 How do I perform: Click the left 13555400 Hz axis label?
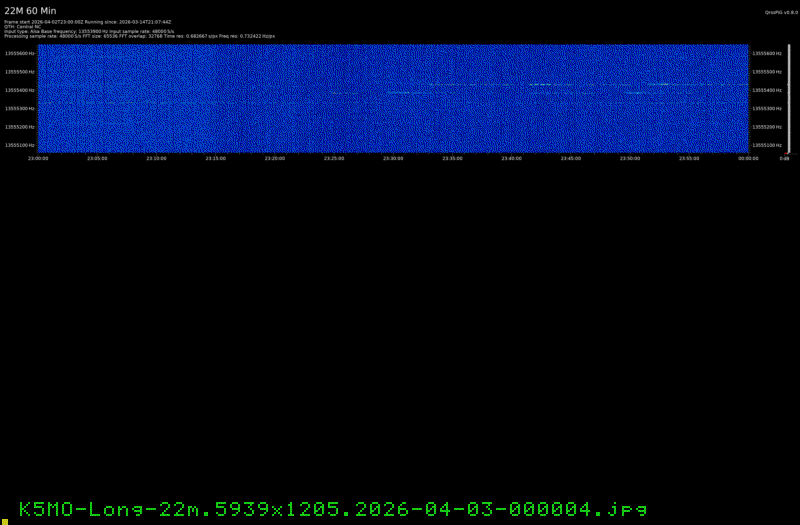19,90
